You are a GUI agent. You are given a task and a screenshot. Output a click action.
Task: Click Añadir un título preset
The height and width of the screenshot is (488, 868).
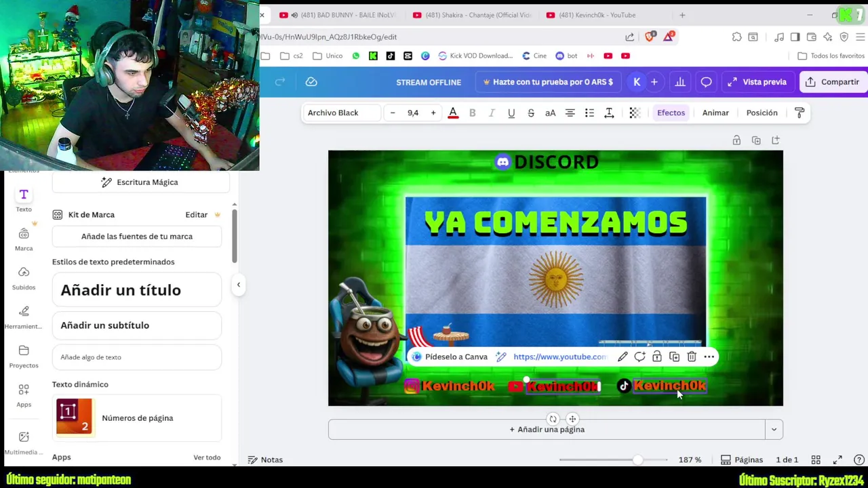[x=137, y=290]
